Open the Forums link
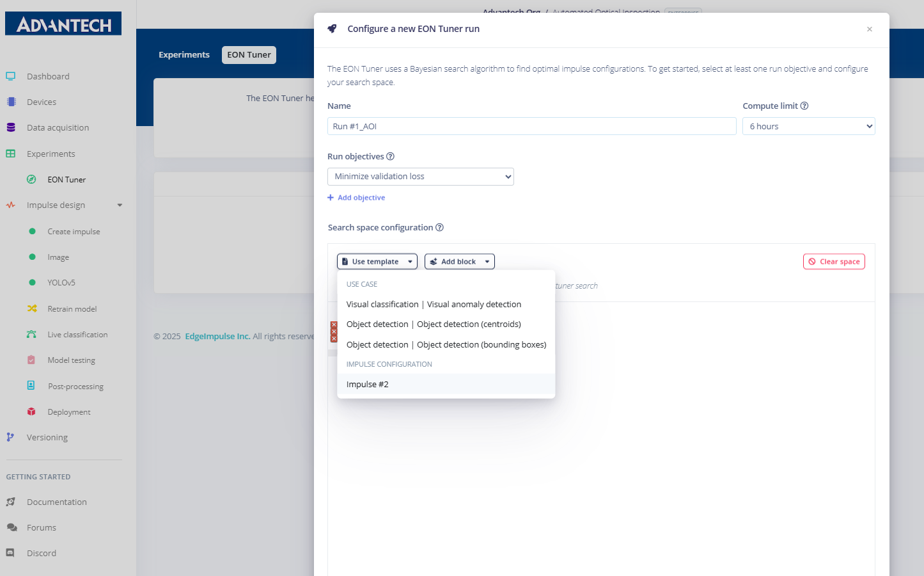Screen dimensions: 924x576 pos(42,528)
